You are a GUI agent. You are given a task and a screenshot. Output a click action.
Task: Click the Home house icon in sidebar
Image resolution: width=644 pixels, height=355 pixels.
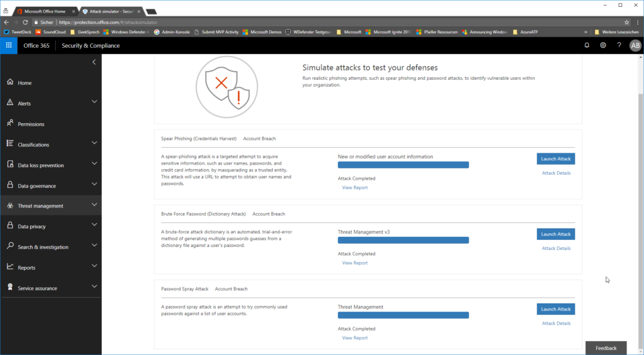(10, 82)
